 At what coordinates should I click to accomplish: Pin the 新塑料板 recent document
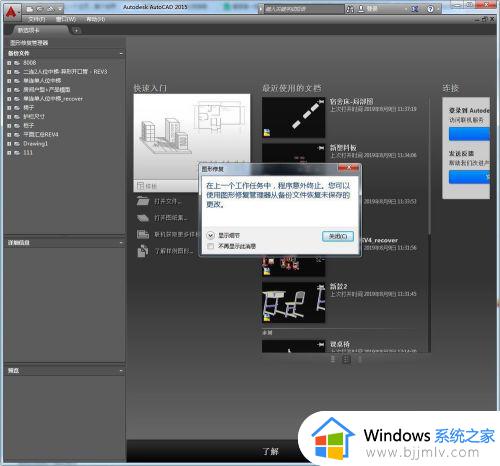(x=321, y=148)
